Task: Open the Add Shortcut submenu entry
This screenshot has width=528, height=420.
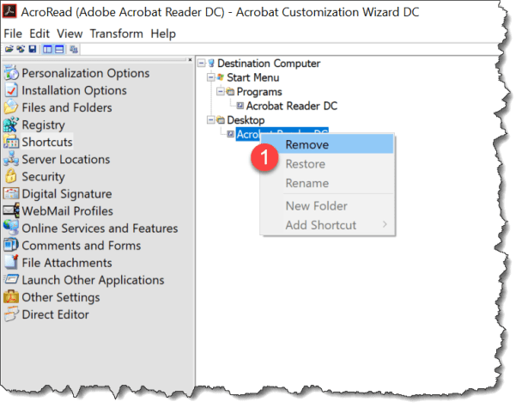Action: [x=327, y=225]
